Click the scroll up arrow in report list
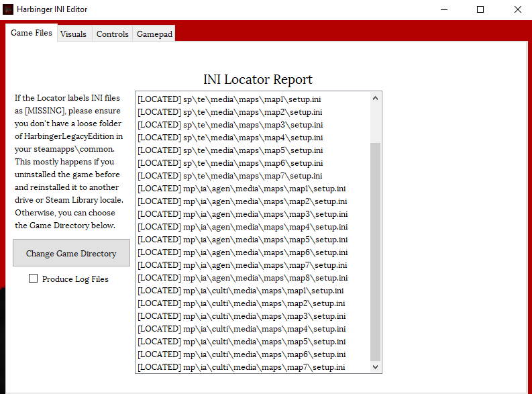This screenshot has height=394, width=532. (375, 99)
